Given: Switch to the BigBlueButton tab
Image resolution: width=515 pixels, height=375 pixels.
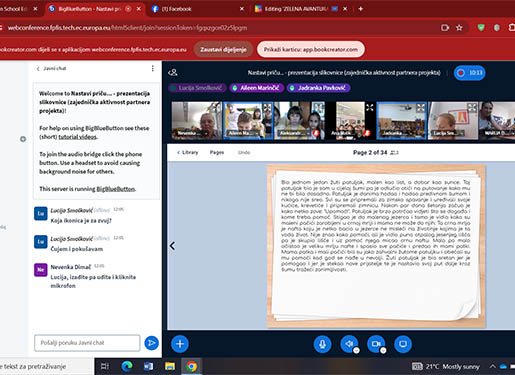Looking at the screenshot, I should tap(94, 9).
